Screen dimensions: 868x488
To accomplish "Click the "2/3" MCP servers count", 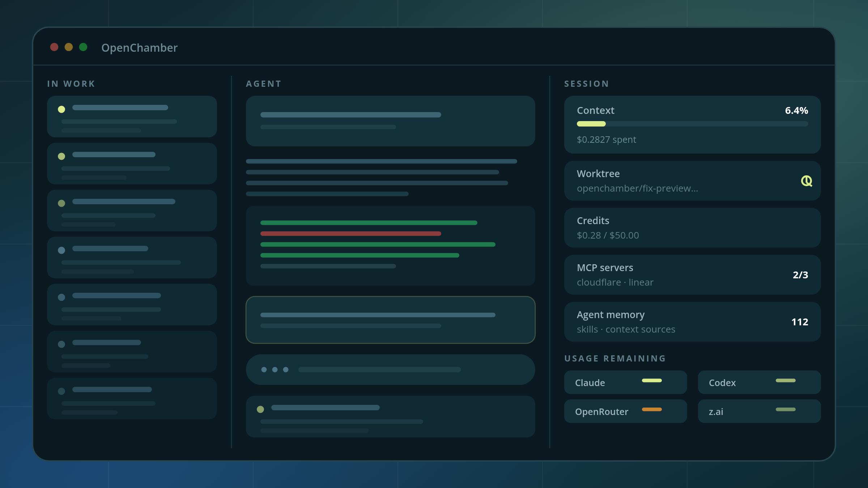I will coord(800,275).
